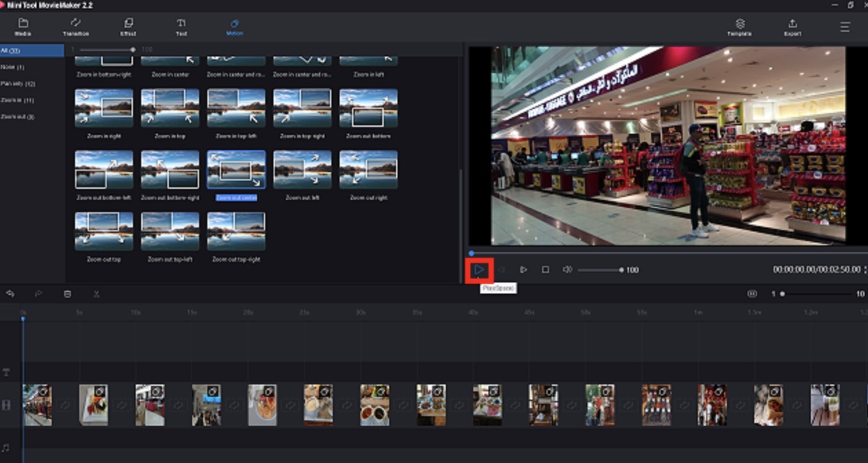Stop the preview playback
The width and height of the screenshot is (868, 463).
click(x=545, y=269)
